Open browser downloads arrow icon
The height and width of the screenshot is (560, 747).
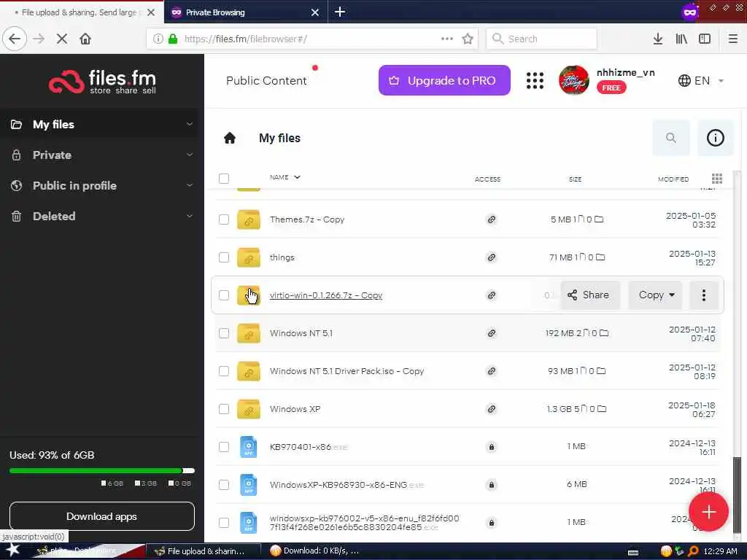click(658, 39)
